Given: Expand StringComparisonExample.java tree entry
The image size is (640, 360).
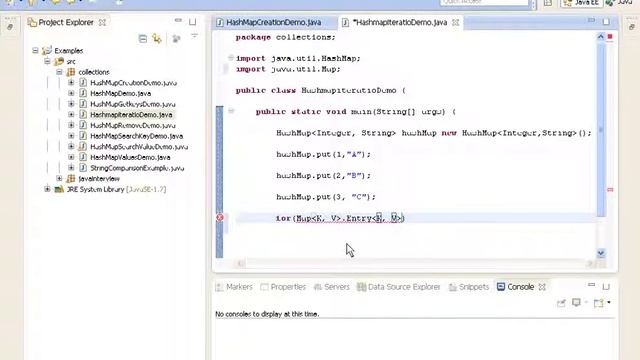Looking at the screenshot, I should pos(71,168).
